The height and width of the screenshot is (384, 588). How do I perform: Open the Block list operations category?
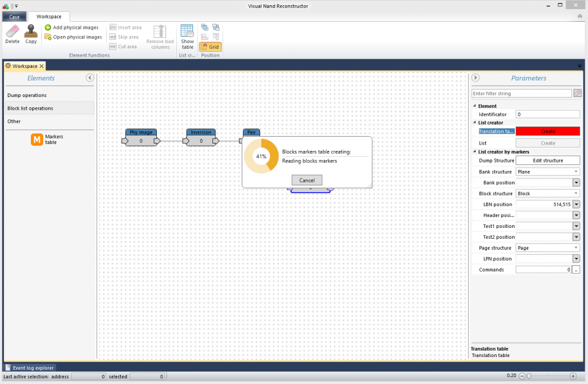[49, 108]
